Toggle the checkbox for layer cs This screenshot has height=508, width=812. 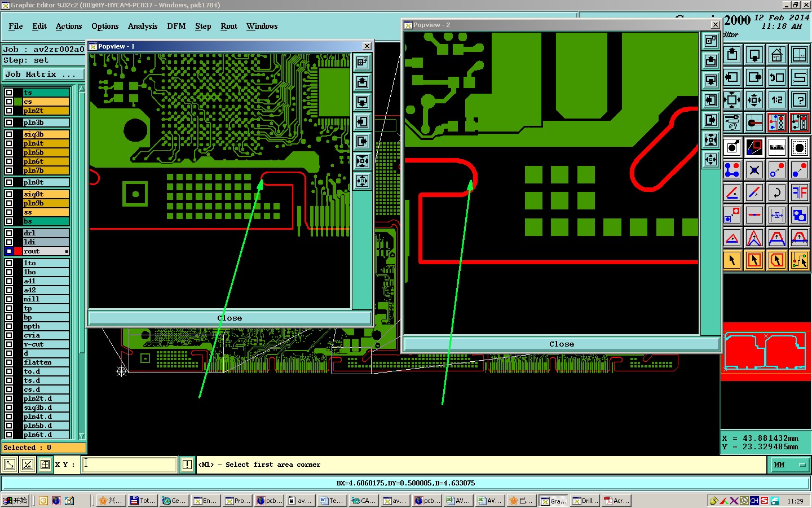pyautogui.click(x=9, y=102)
